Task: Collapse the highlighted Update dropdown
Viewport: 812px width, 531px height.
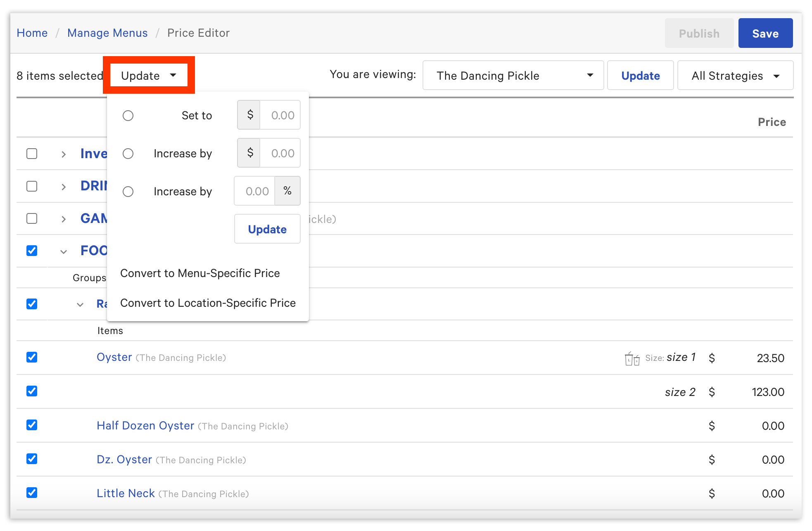Action: click(x=149, y=75)
